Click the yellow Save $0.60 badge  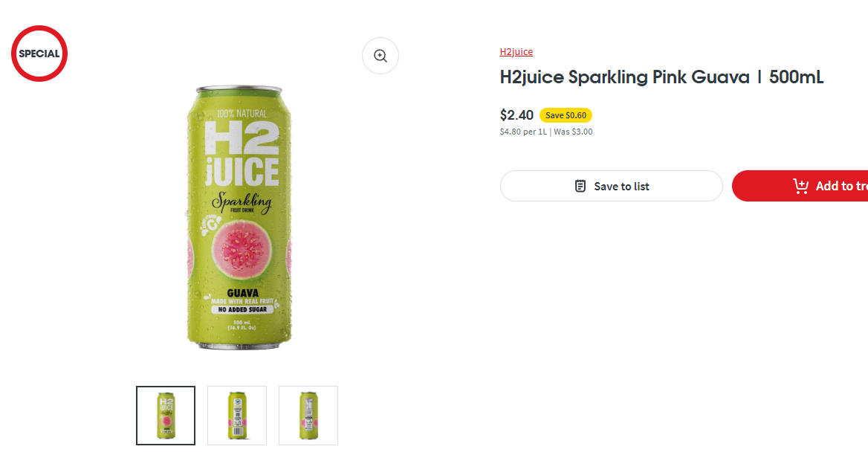(x=566, y=115)
